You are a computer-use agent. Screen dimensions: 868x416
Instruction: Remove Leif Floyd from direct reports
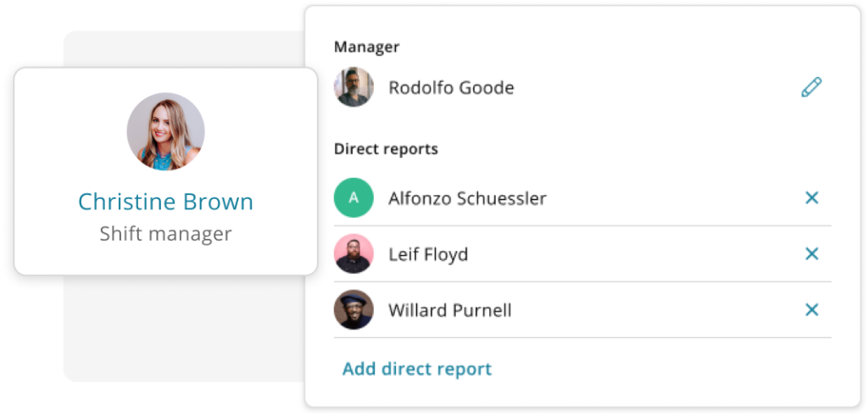[811, 254]
